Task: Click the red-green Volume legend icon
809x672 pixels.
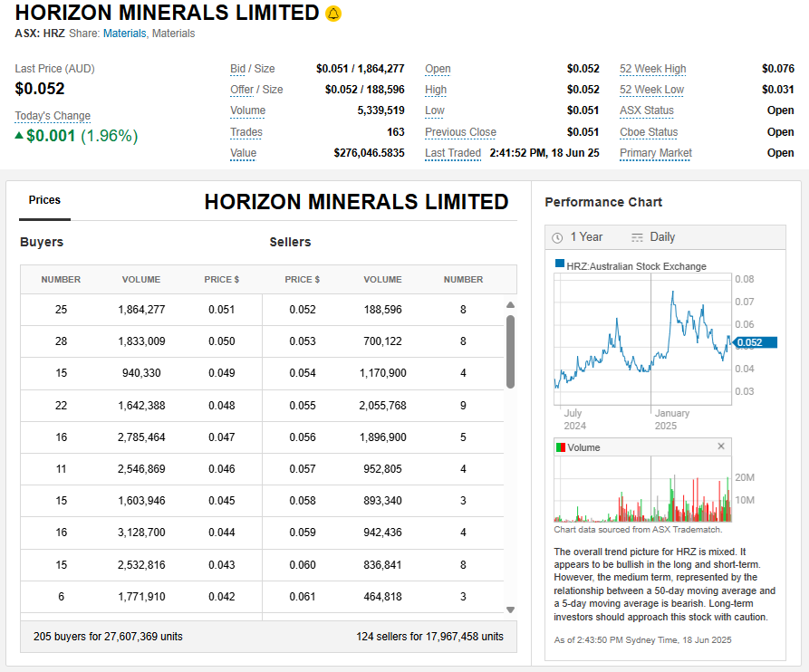Action: [561, 447]
